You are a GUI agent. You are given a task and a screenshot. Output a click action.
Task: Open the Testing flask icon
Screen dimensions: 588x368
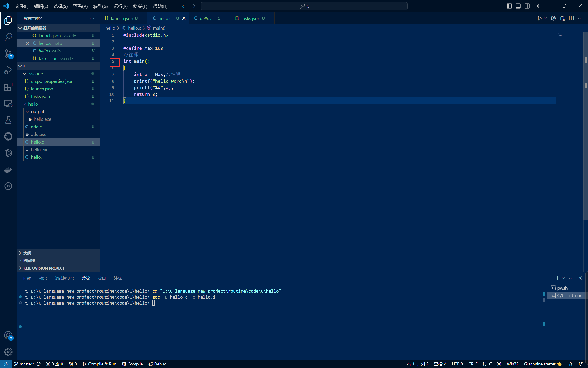pyautogui.click(x=8, y=120)
